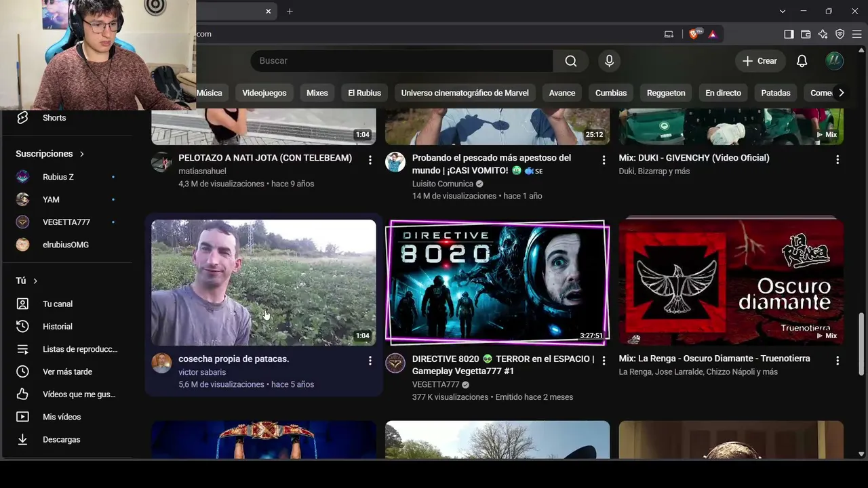Screen dimensions: 868x488
Task: Select the Música chip
Action: tap(209, 93)
